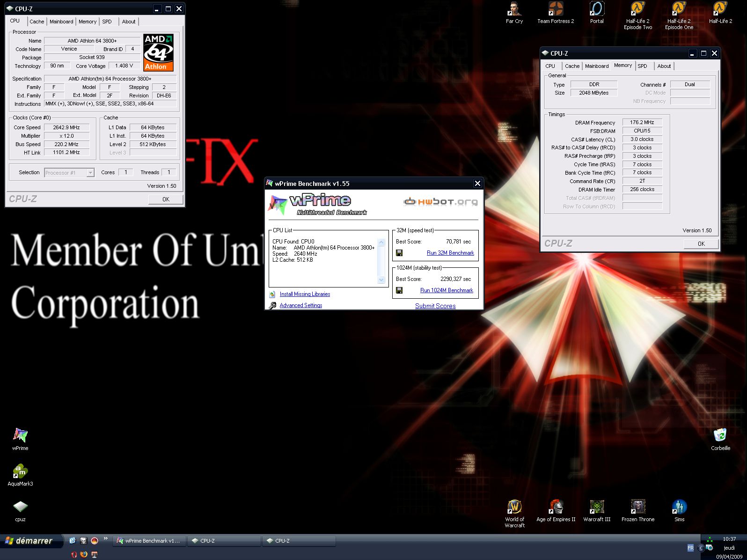
Task: Open the Frozen Throne desktop shortcut
Action: coord(638,511)
